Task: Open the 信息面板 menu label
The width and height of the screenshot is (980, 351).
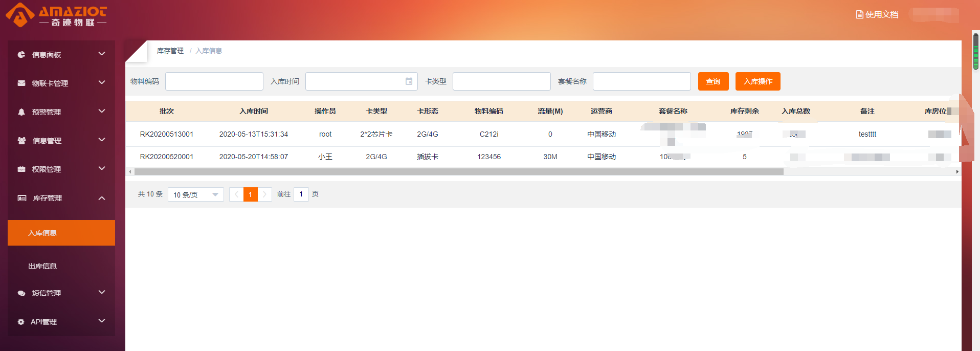Action: pos(47,55)
